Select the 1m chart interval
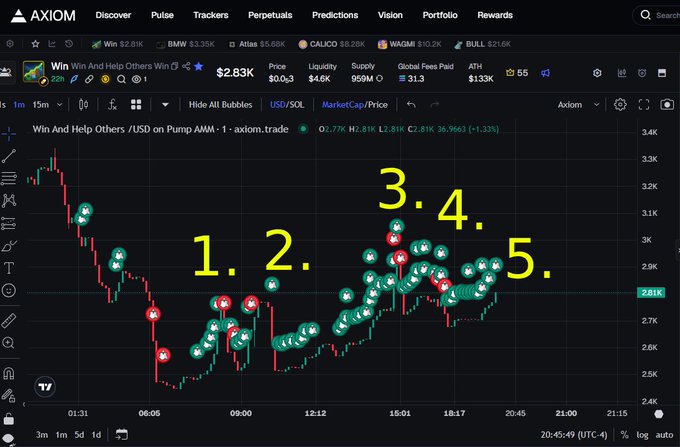Viewport: 680px width, 447px height. (x=19, y=104)
